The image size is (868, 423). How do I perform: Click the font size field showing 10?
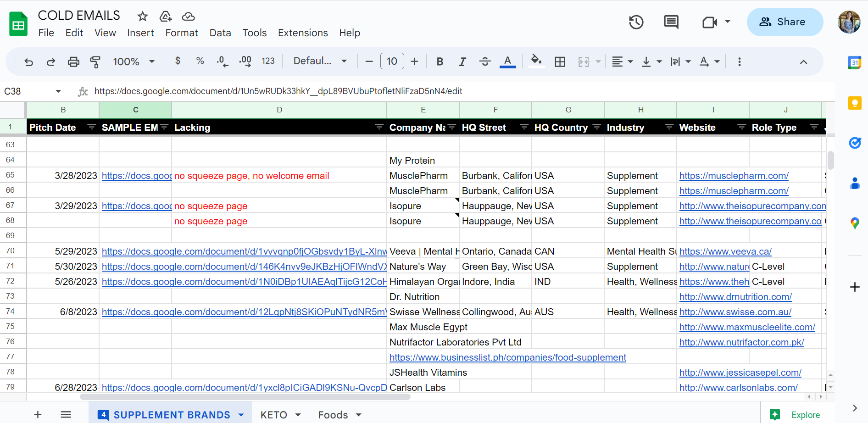(x=392, y=61)
